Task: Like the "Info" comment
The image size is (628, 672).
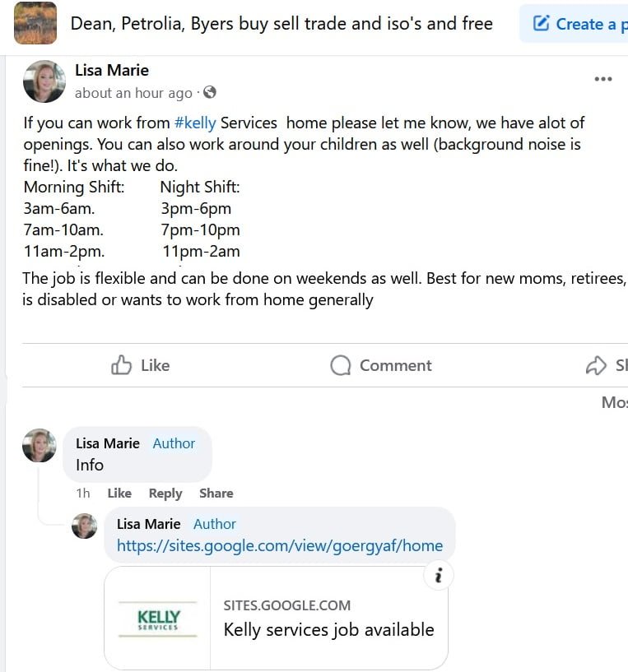Action: point(119,494)
